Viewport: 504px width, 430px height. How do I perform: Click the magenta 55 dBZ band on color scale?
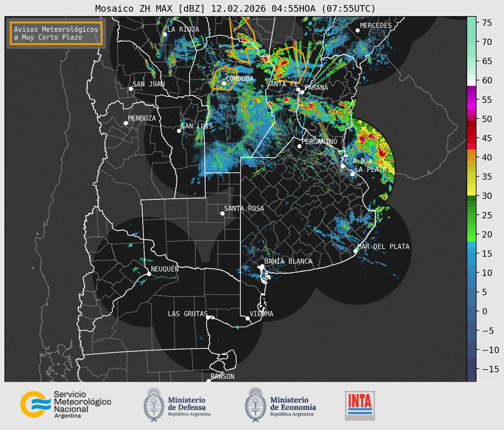tap(471, 100)
